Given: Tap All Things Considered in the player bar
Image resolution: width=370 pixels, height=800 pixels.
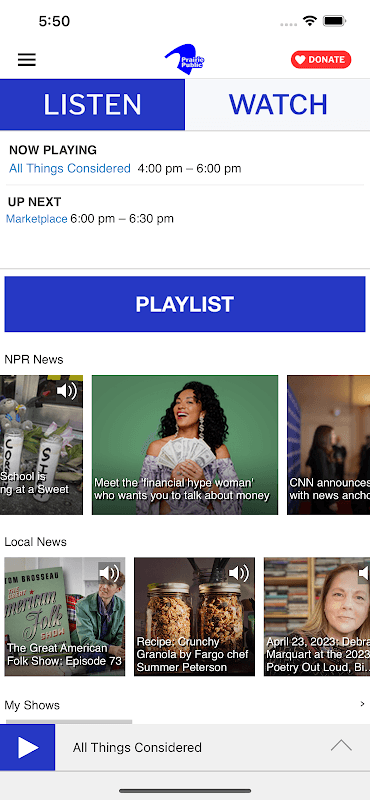Looking at the screenshot, I should pyautogui.click(x=137, y=747).
